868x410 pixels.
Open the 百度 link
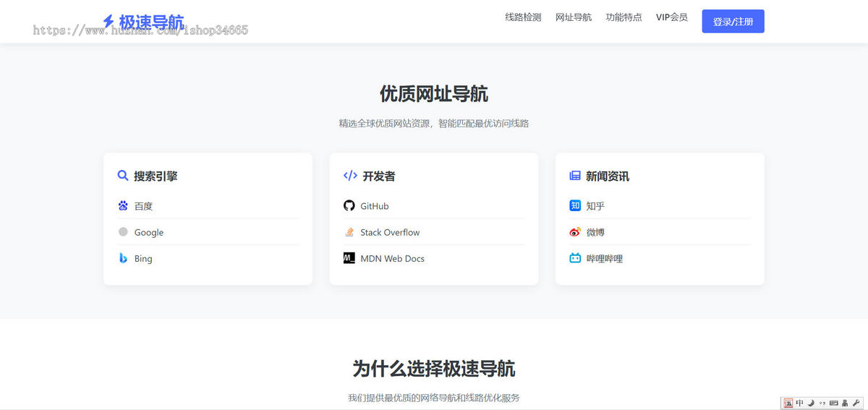[143, 206]
